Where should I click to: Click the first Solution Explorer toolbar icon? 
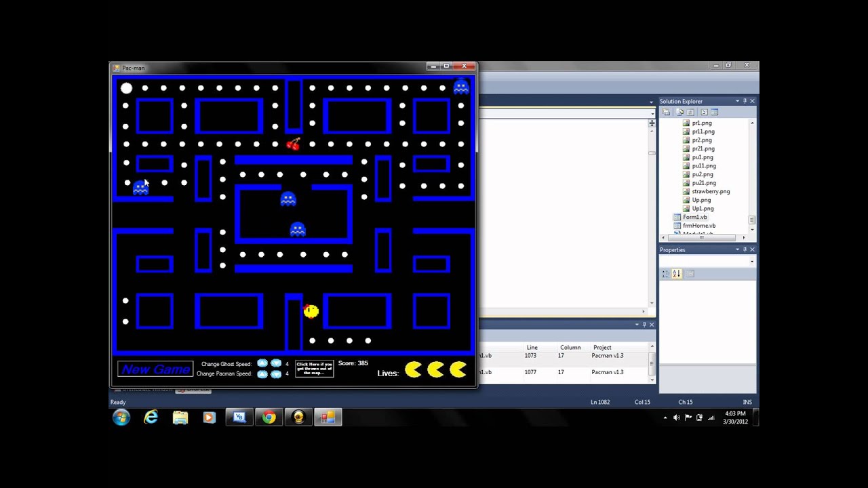click(x=667, y=112)
